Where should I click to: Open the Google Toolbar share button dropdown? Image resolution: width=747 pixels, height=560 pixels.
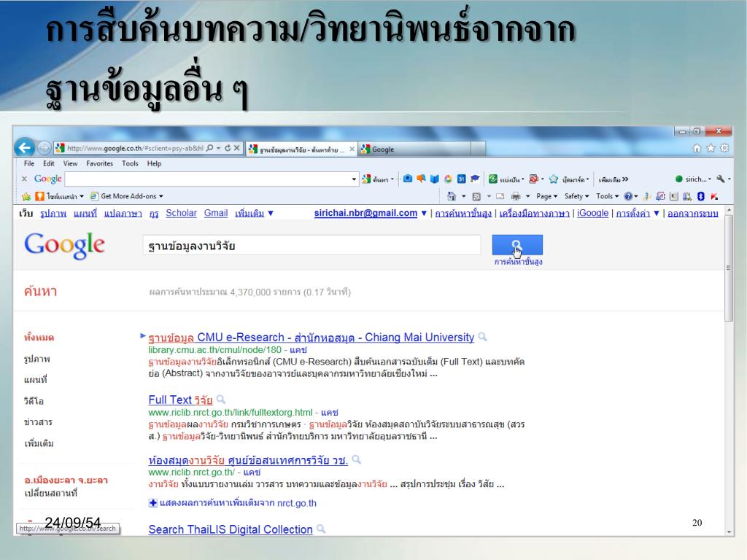522,179
